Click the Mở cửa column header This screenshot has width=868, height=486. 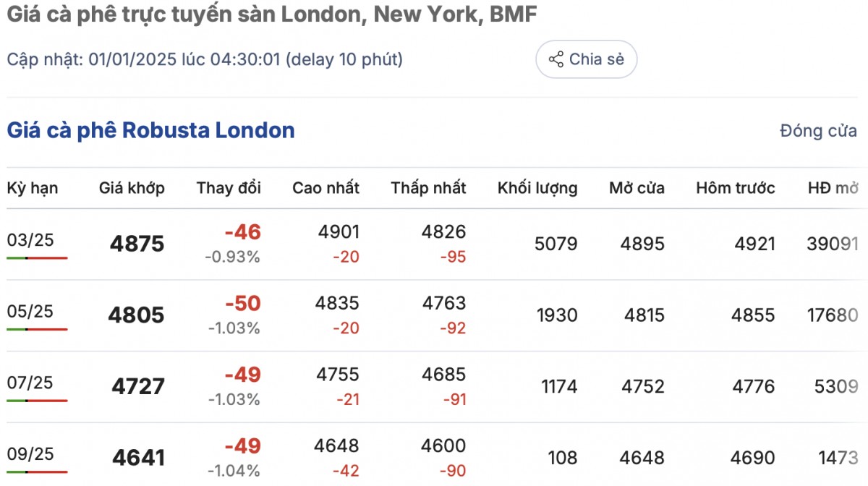point(637,189)
